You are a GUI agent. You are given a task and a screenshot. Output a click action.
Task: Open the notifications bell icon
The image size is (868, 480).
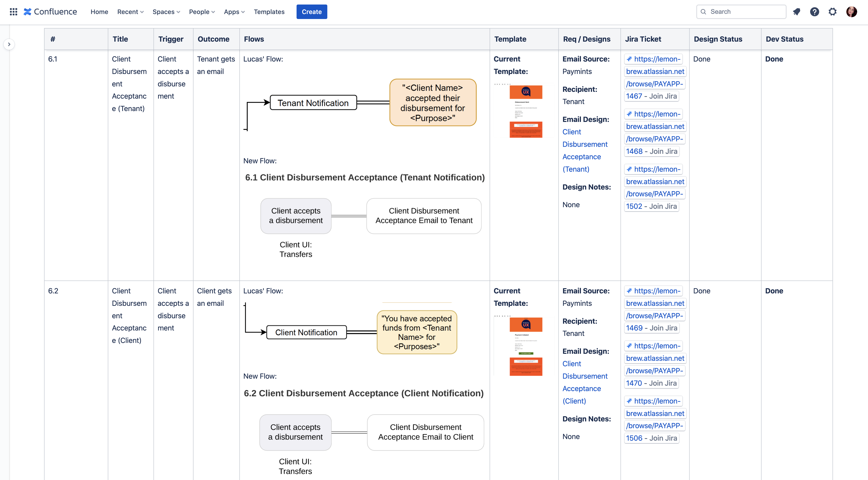[x=797, y=12]
